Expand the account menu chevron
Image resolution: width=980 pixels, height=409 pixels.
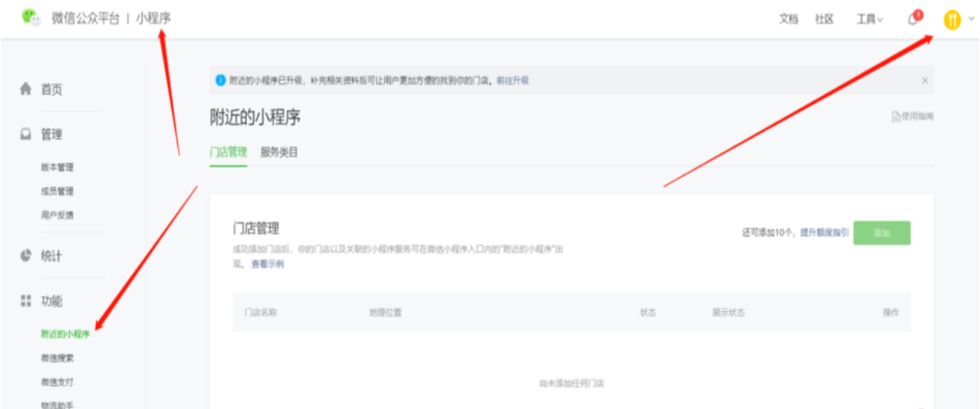(970, 19)
